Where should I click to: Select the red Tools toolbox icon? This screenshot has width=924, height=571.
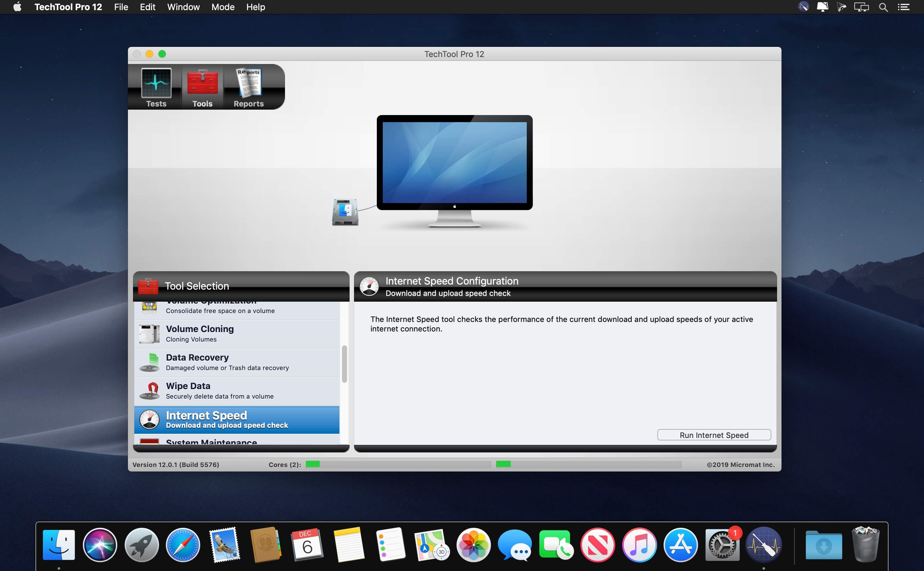point(203,82)
